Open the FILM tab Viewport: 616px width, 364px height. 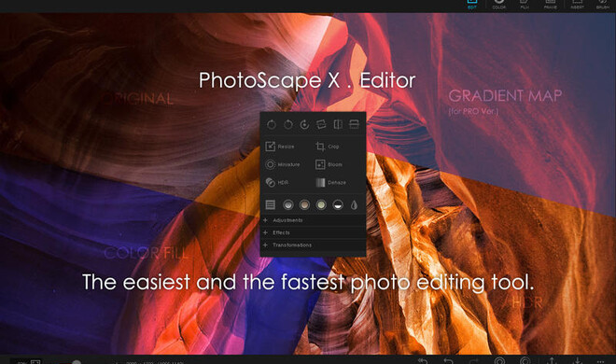[525, 5]
